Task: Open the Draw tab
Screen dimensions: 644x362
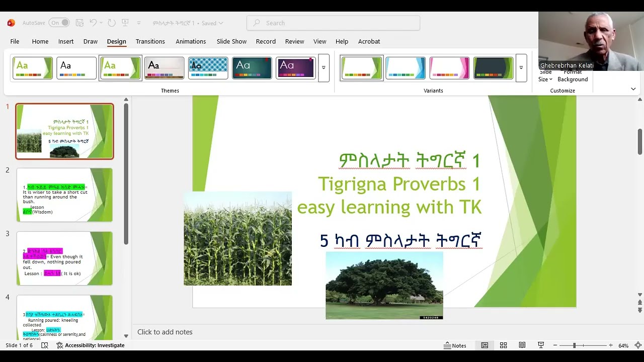Action: pyautogui.click(x=91, y=41)
